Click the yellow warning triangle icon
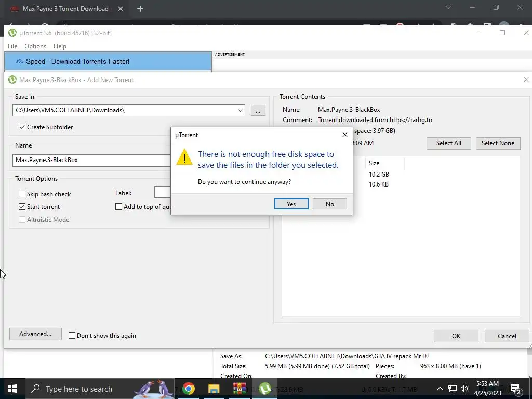 [184, 157]
